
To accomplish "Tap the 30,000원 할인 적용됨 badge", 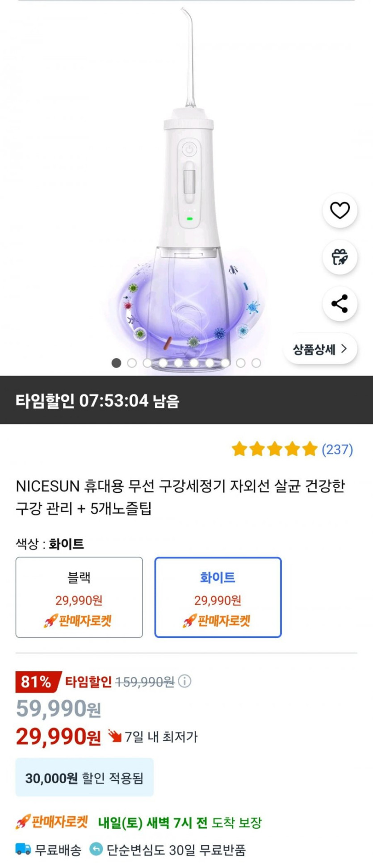I will 84,778.
